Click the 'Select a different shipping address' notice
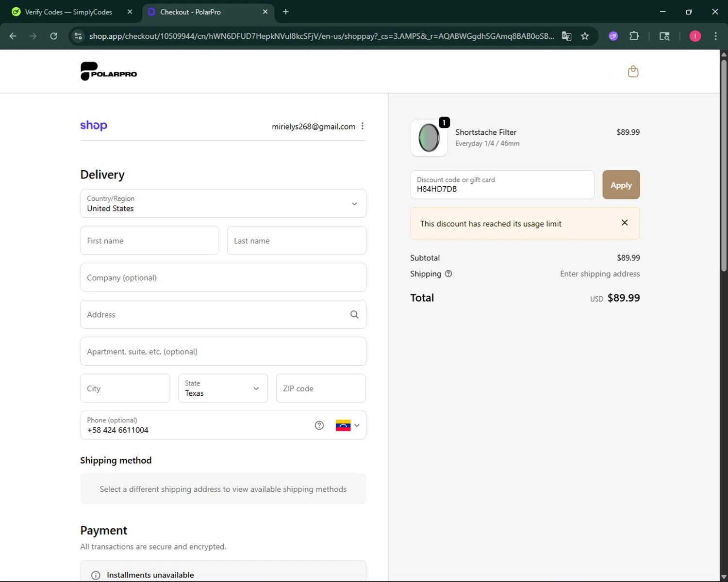The width and height of the screenshot is (728, 582). 223,489
